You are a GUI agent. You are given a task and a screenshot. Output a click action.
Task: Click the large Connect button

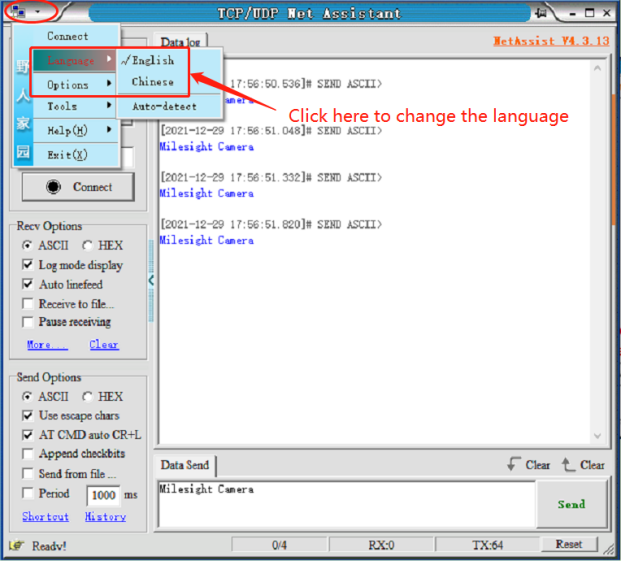(78, 186)
